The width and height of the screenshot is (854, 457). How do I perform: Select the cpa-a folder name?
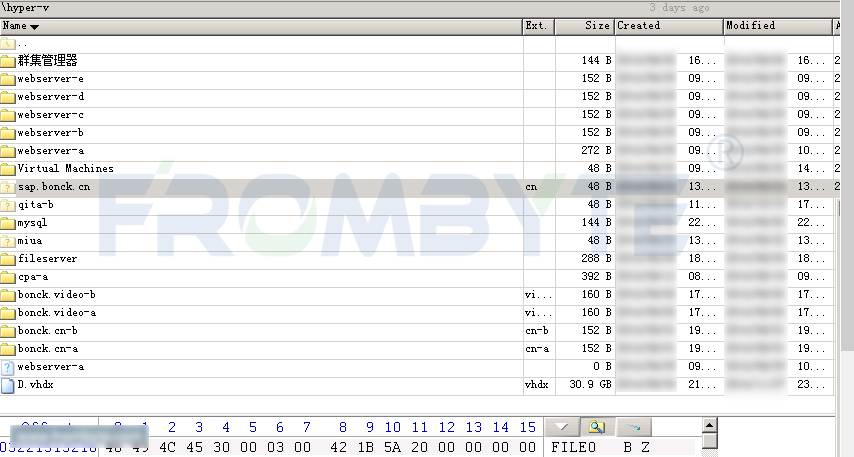(33, 277)
